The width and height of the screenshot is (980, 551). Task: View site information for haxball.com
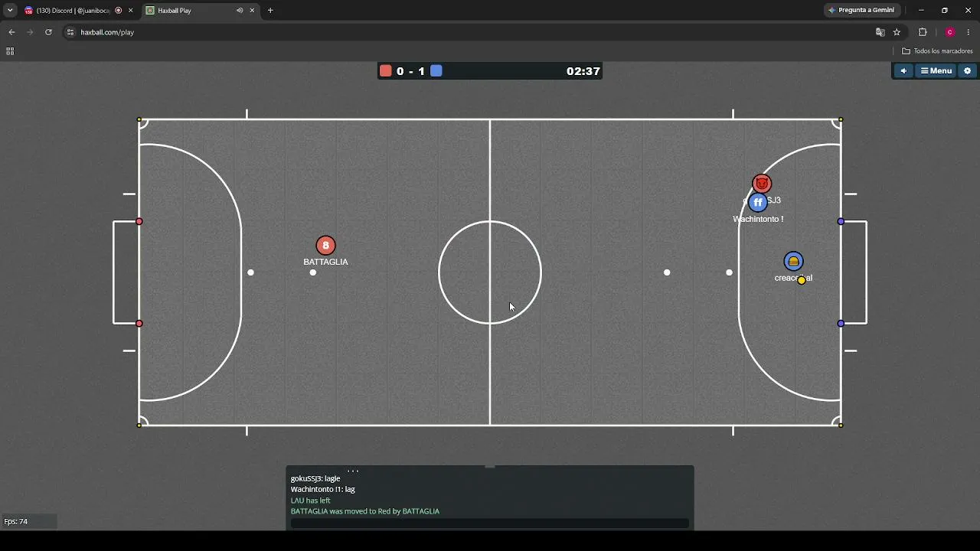(70, 32)
